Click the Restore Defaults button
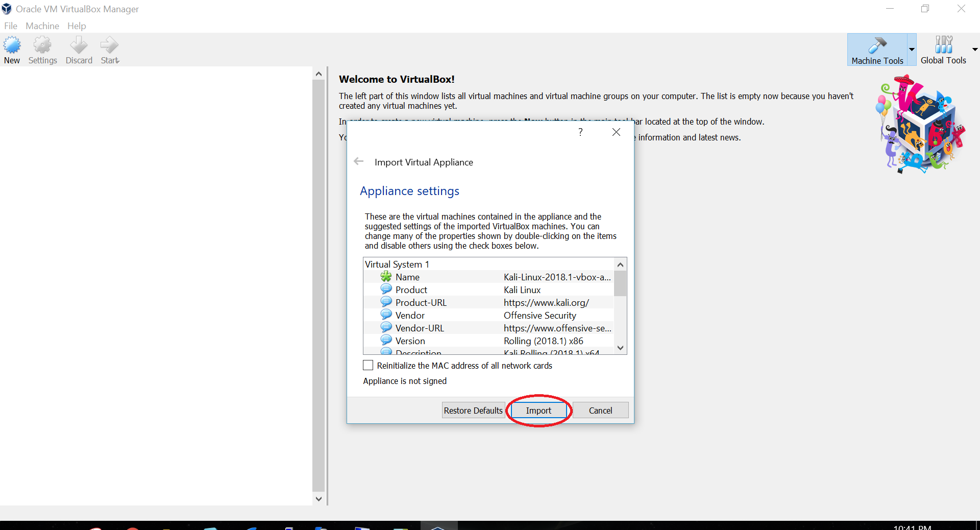The height and width of the screenshot is (530, 980). point(473,411)
